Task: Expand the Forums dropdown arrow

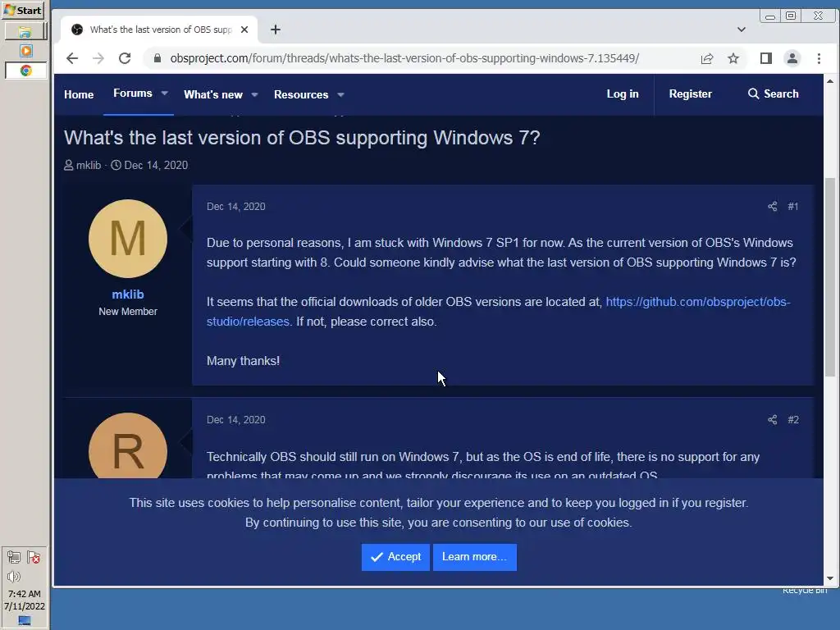Action: click(x=164, y=94)
